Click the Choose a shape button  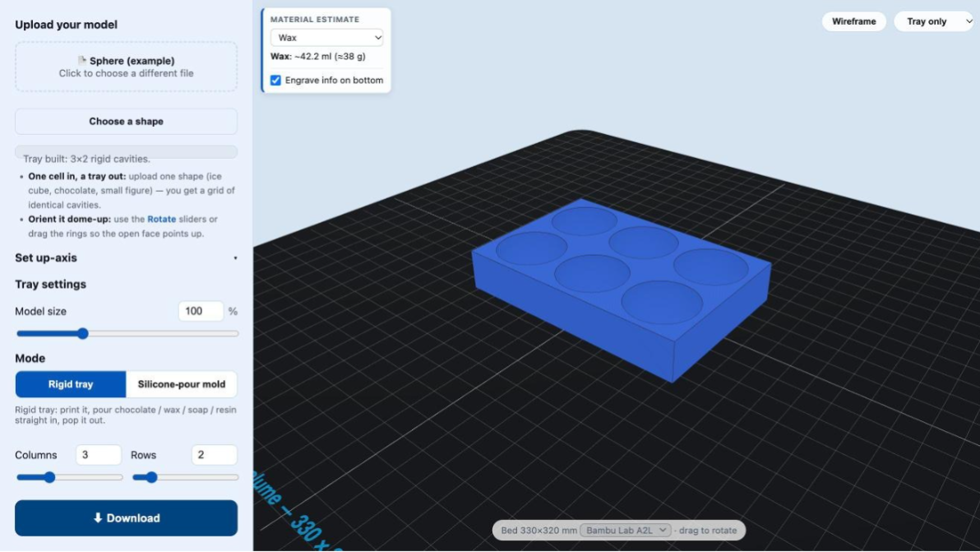(127, 121)
